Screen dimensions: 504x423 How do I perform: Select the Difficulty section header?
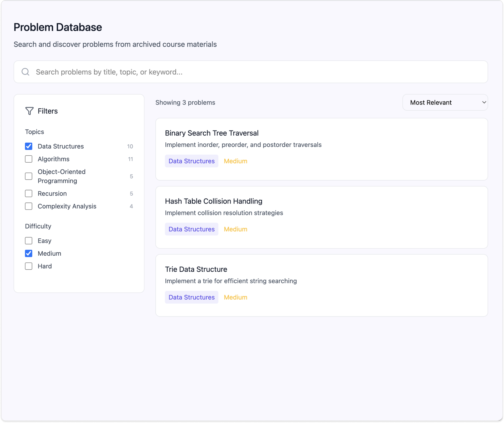click(x=38, y=226)
